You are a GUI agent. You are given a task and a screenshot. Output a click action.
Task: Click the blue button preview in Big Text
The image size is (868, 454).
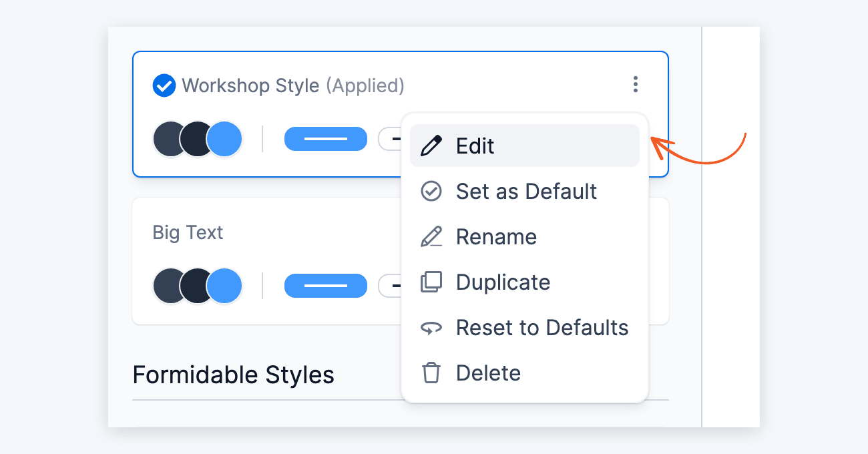[326, 286]
